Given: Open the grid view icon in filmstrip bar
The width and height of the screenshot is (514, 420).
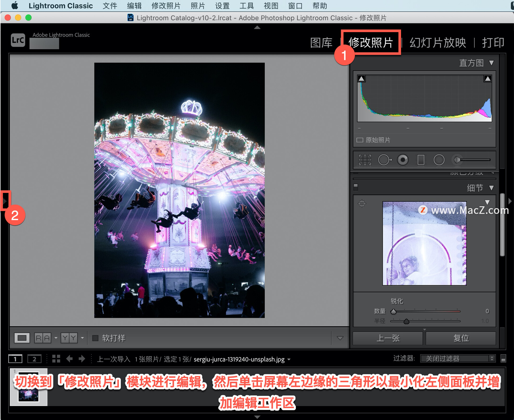Looking at the screenshot, I should pyautogui.click(x=56, y=359).
